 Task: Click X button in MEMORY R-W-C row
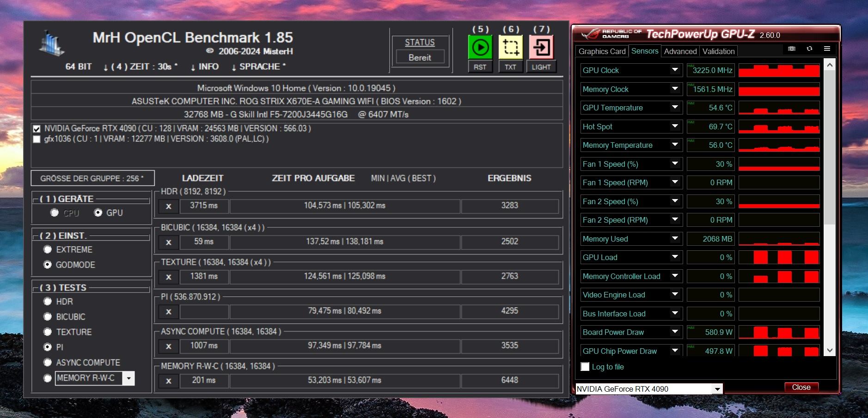coord(169,381)
